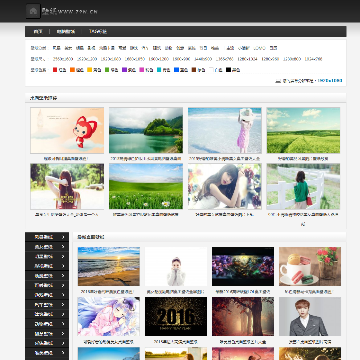Open the green island lake wallpaper thumbnail
The width and height of the screenshot is (360, 360).
click(146, 130)
